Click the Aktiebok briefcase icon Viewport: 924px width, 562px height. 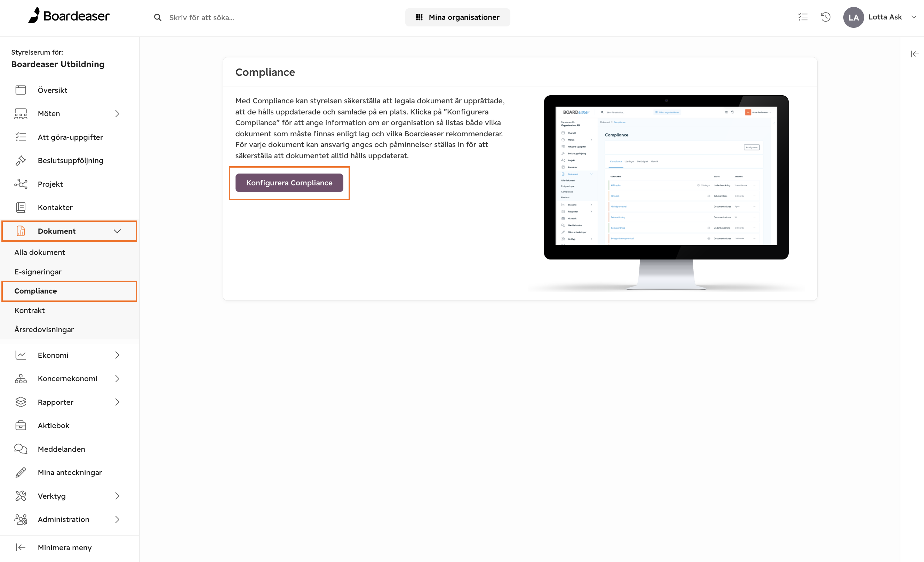[x=21, y=426]
